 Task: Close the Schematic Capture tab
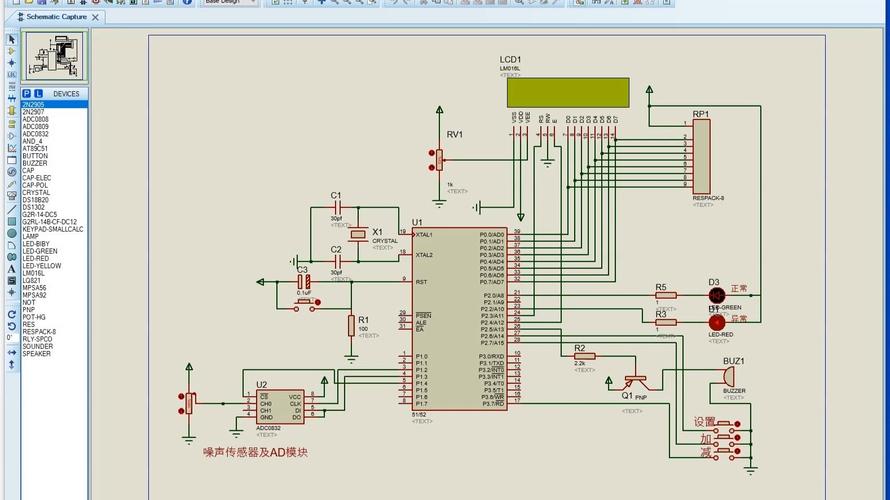(x=95, y=18)
